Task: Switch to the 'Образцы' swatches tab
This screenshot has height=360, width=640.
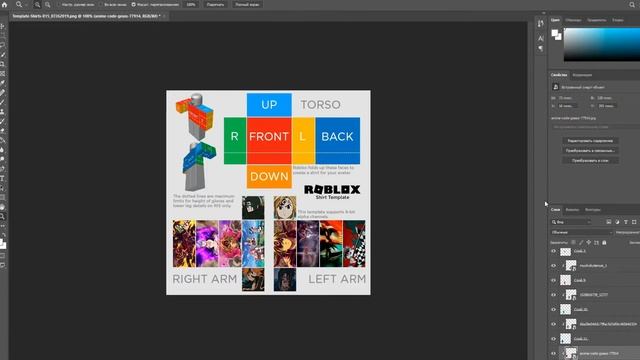Action: pyautogui.click(x=573, y=20)
